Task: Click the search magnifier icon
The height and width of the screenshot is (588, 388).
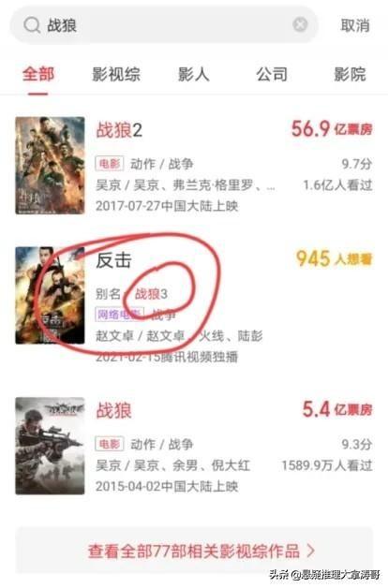Action: (32, 25)
